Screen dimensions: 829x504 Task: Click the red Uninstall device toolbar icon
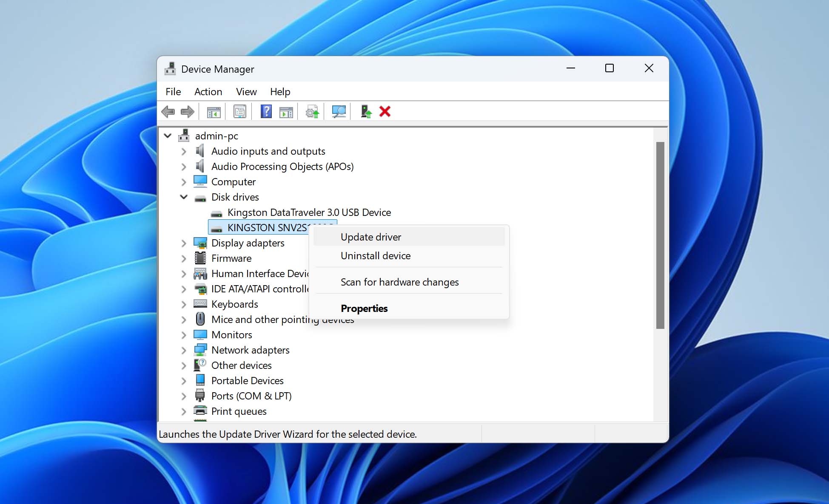click(385, 111)
